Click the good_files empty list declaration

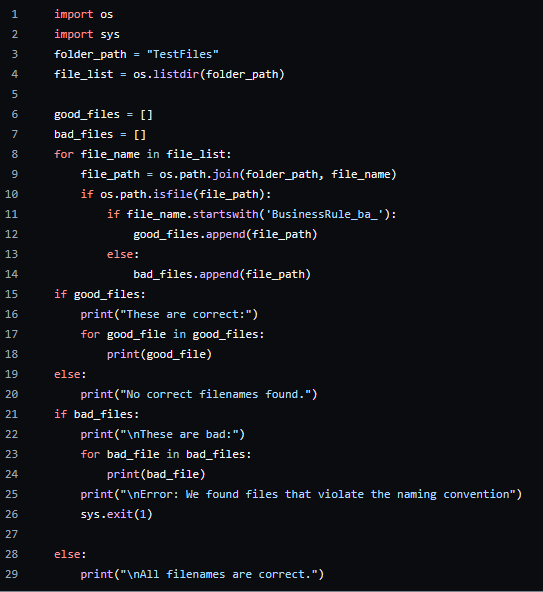103,114
